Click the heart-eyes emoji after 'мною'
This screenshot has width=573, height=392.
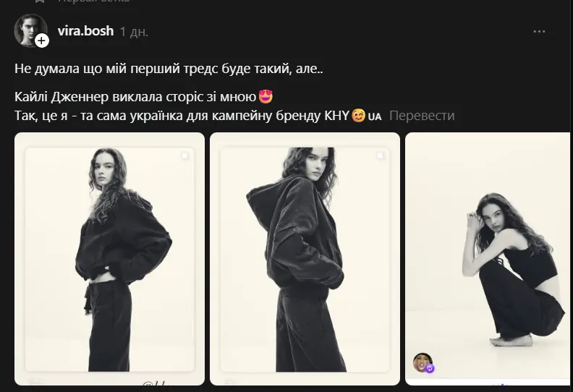click(x=266, y=97)
